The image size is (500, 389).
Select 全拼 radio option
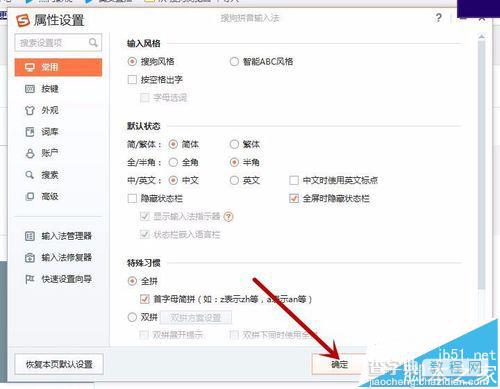(x=132, y=281)
